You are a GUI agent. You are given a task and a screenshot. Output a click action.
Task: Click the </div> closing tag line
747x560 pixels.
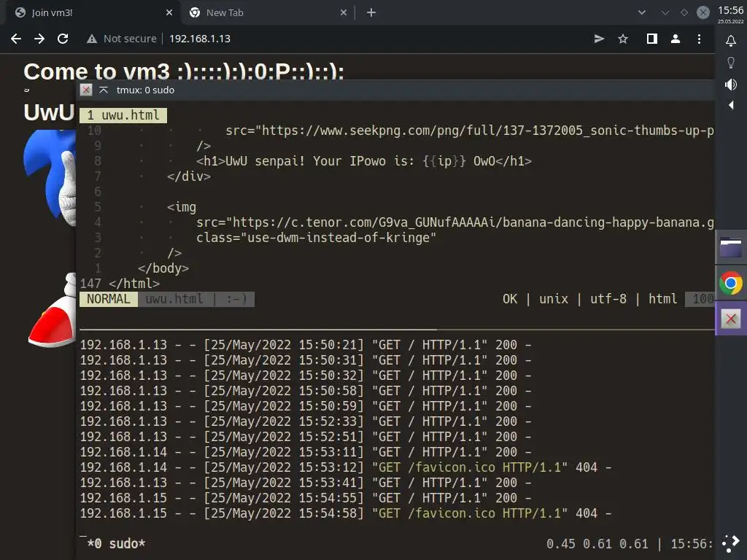point(189,176)
